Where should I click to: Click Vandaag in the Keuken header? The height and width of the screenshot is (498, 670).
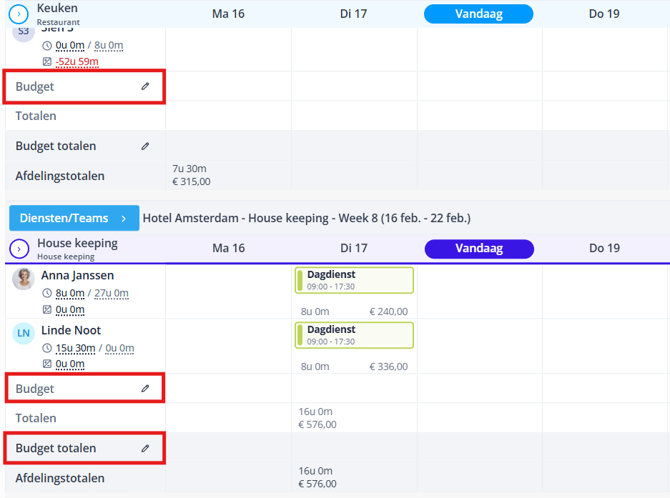coord(478,14)
